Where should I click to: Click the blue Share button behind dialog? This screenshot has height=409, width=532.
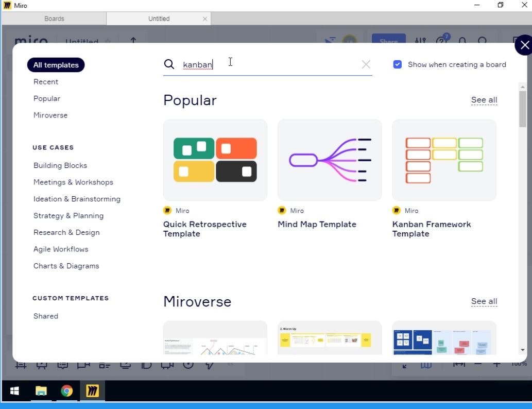(x=388, y=38)
